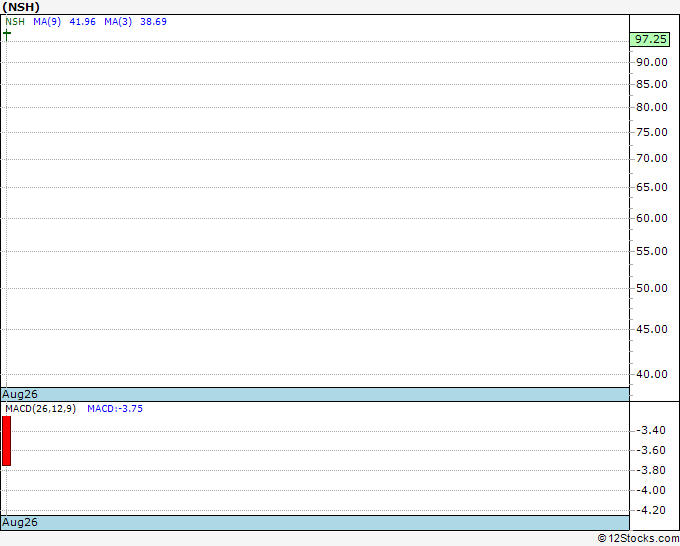This screenshot has height=546, width=680.
Task: Click the 55.00 price axis label
Action: pyautogui.click(x=651, y=251)
